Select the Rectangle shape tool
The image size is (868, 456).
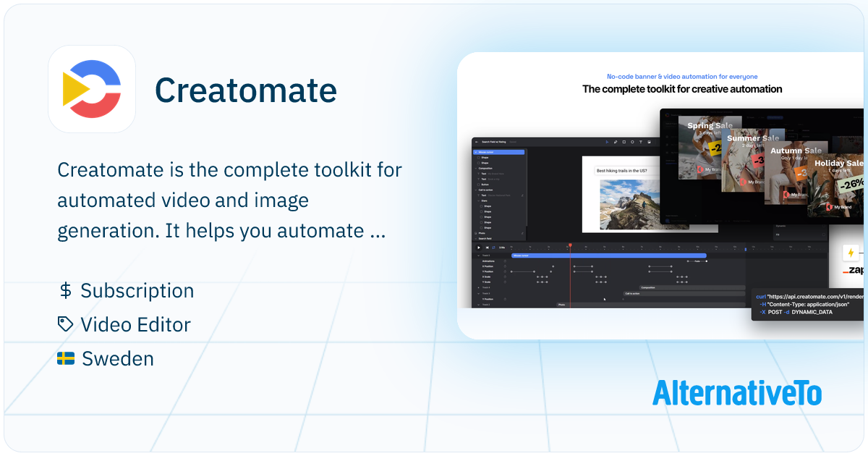coord(624,142)
